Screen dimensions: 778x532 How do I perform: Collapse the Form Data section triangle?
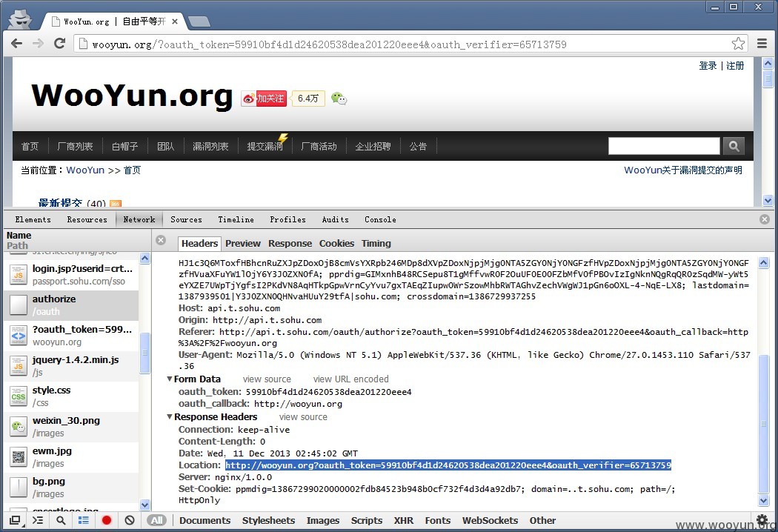point(170,379)
